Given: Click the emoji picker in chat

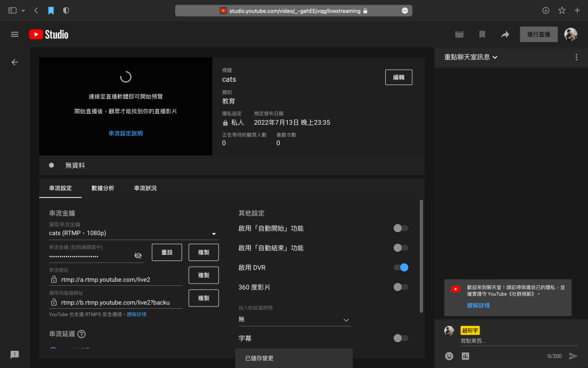Looking at the screenshot, I should coord(449,356).
